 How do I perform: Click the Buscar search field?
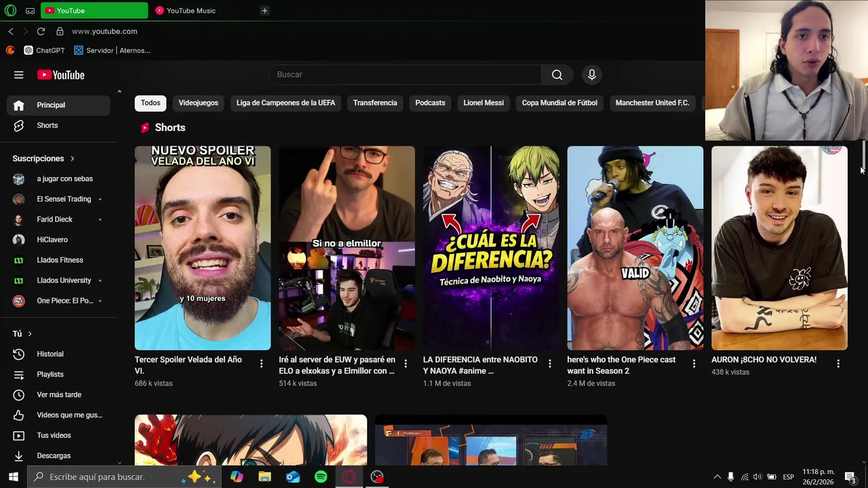[405, 75]
